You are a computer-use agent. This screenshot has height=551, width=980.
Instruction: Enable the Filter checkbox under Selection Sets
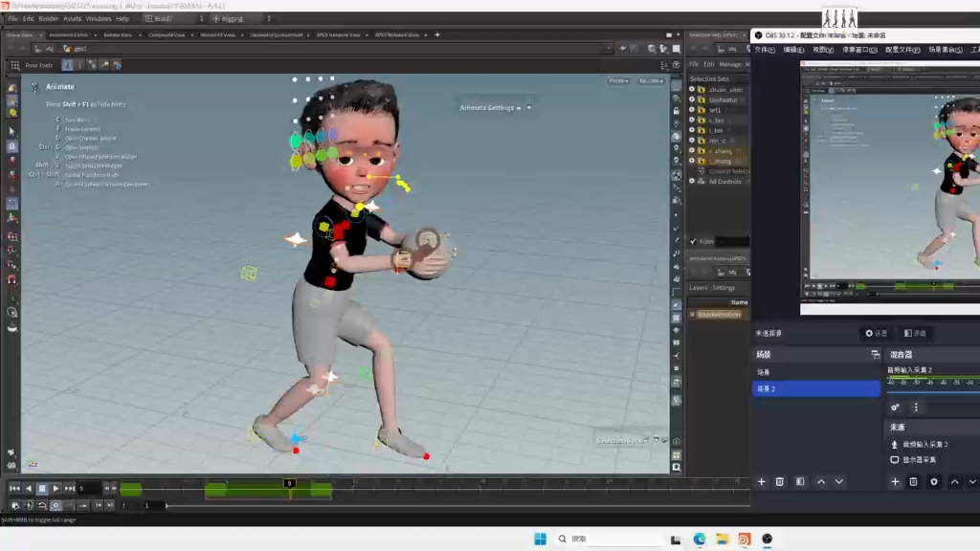[695, 241]
